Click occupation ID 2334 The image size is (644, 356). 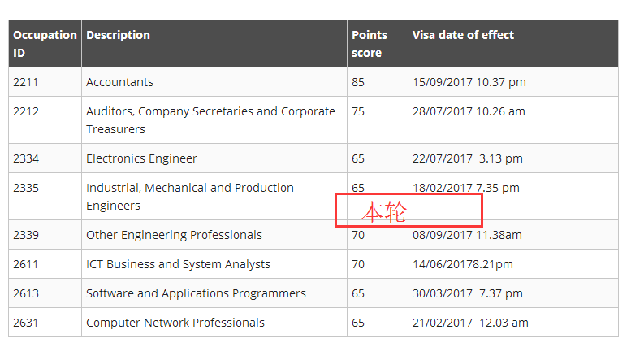point(26,158)
